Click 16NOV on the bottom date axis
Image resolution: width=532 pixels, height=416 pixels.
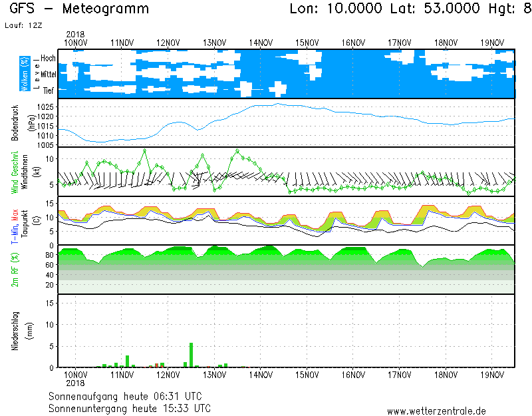(x=353, y=375)
